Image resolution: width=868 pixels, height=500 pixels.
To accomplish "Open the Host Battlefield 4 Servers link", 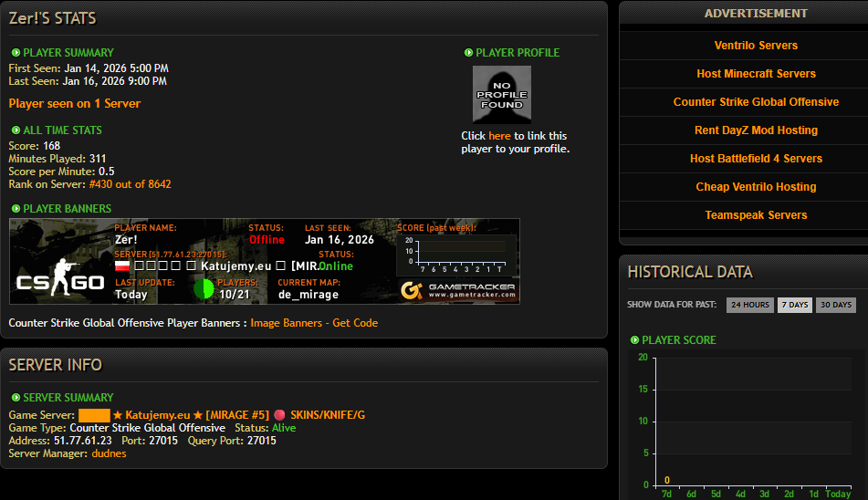I will [x=756, y=158].
